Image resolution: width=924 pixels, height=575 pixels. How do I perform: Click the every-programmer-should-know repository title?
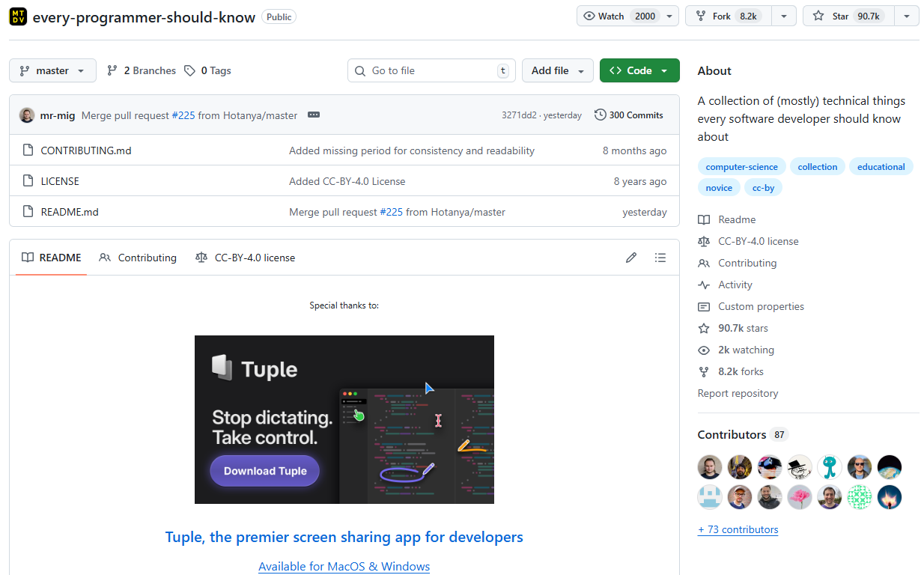pos(144,16)
